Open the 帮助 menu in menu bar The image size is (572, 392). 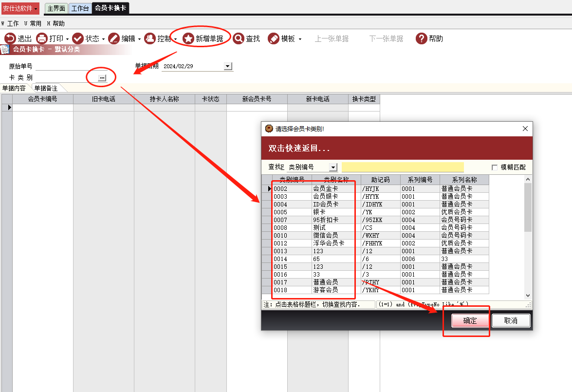(x=56, y=23)
